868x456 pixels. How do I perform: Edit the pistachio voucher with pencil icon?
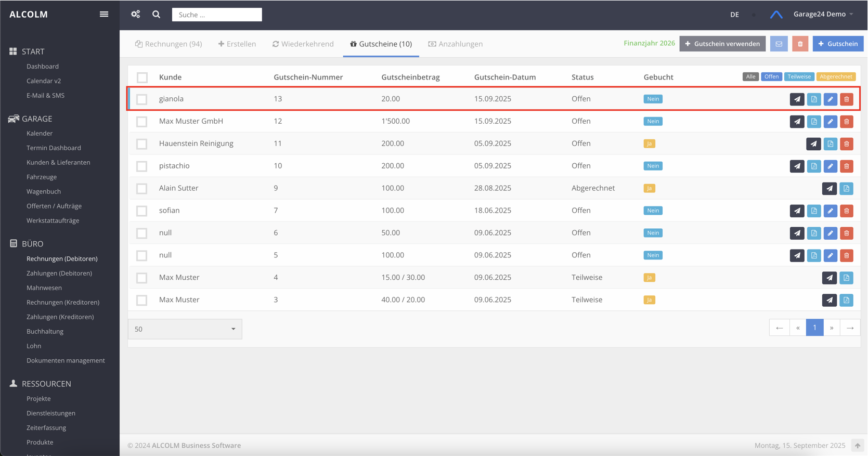click(830, 166)
